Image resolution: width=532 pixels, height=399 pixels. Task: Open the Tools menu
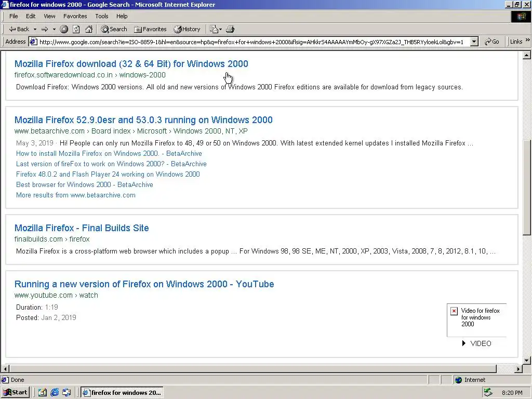tap(101, 16)
